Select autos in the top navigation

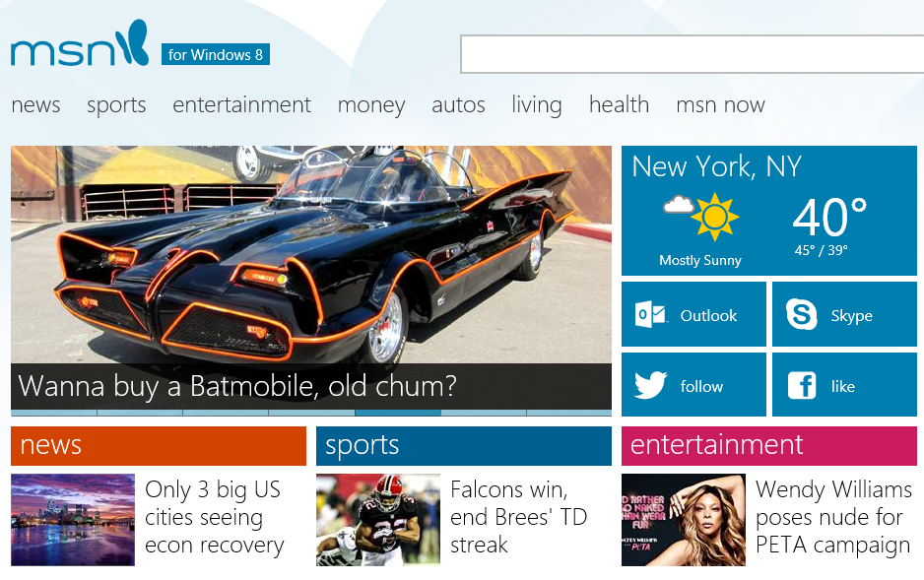pos(458,105)
